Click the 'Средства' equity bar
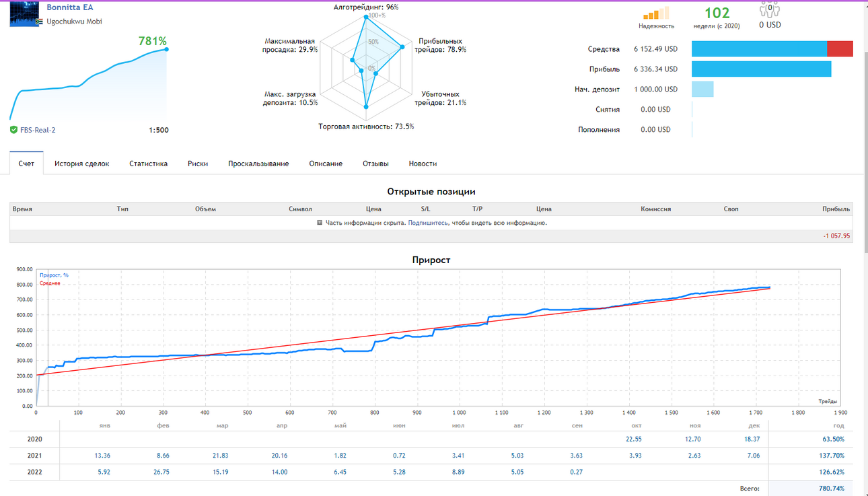 click(x=772, y=48)
